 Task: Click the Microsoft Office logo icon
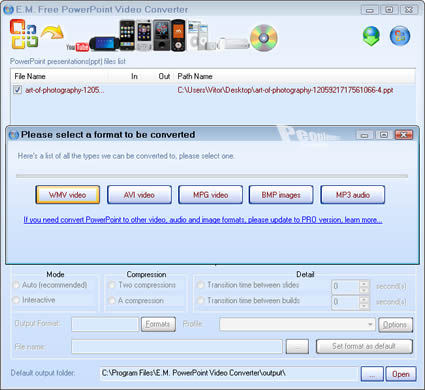[x=23, y=34]
